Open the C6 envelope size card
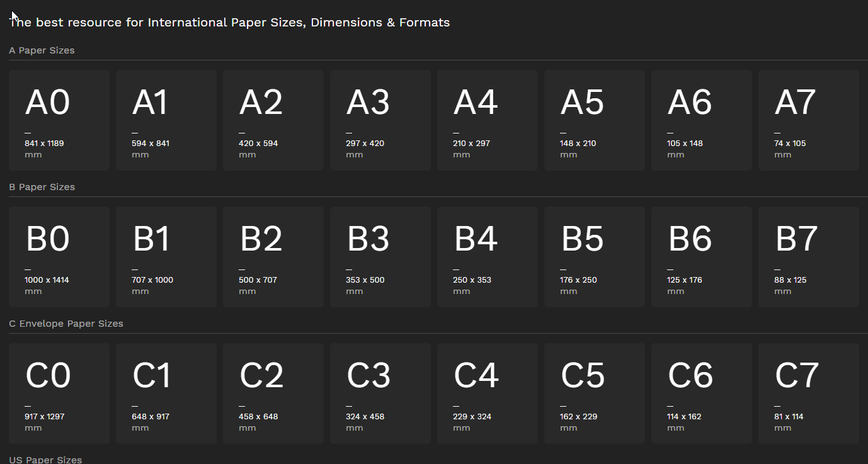 click(x=702, y=393)
